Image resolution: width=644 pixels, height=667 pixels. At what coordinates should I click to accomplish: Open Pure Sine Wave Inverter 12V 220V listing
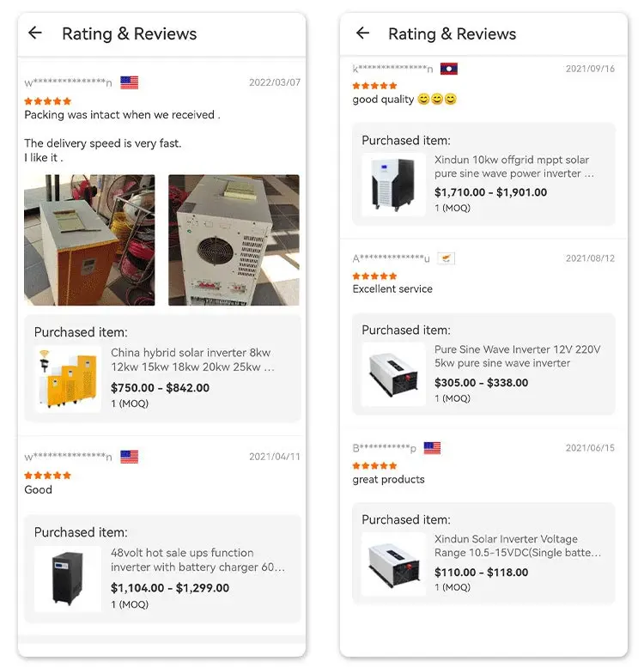tap(517, 356)
